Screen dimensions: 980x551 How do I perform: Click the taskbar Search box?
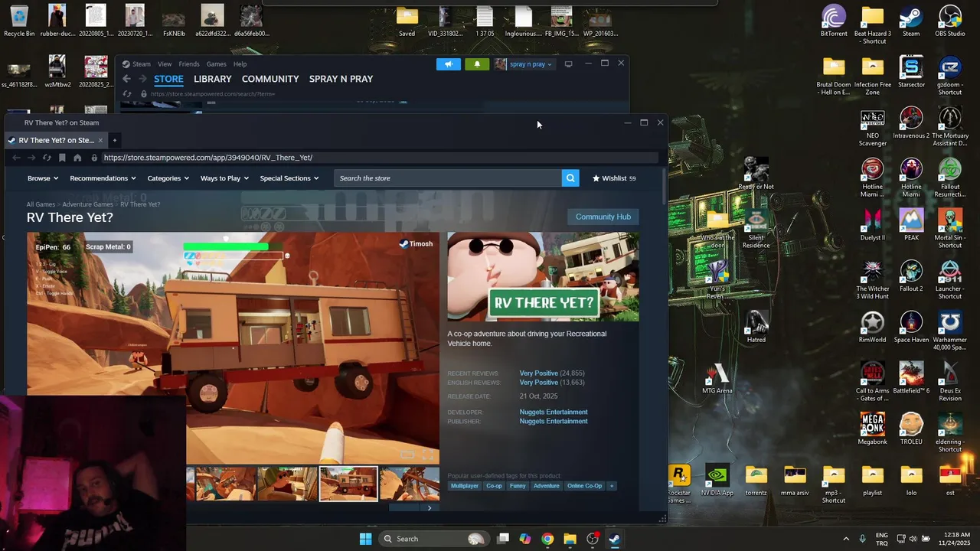tap(433, 539)
